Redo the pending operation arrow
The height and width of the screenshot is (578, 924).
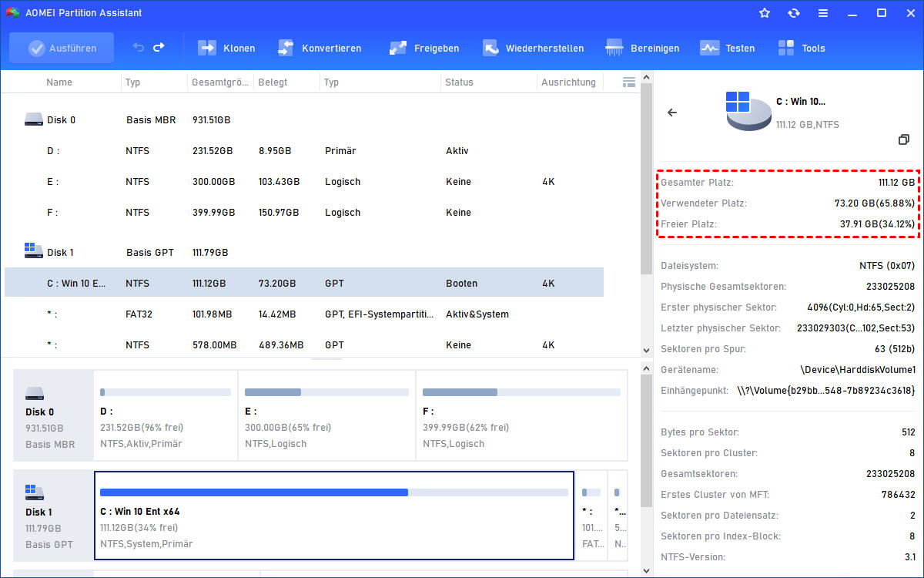click(x=159, y=48)
